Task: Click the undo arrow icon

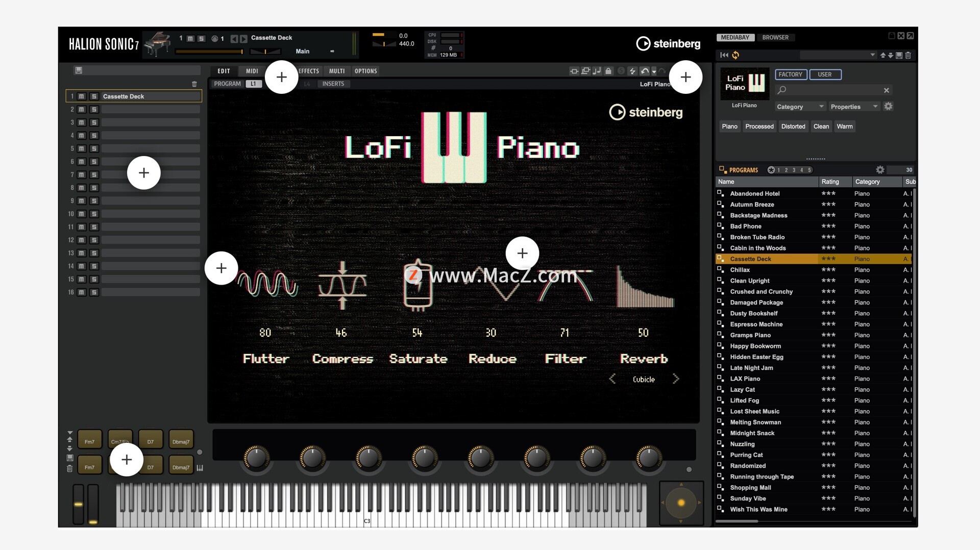Action: coord(645,71)
